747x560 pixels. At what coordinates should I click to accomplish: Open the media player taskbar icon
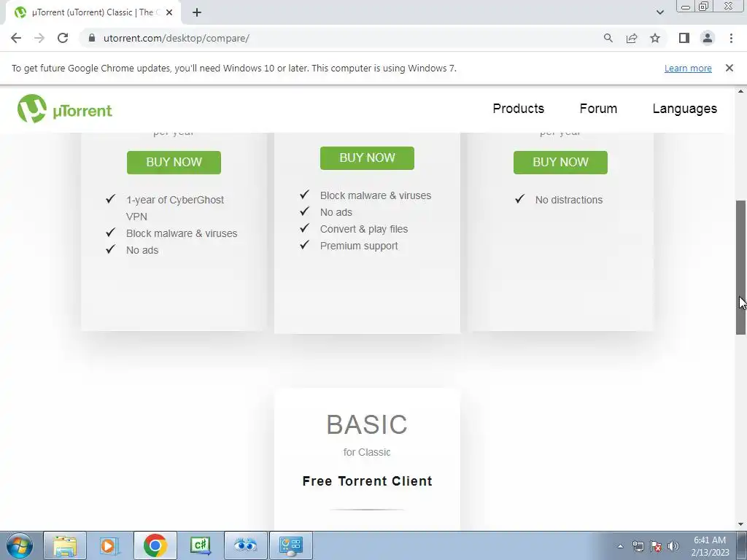(x=109, y=545)
